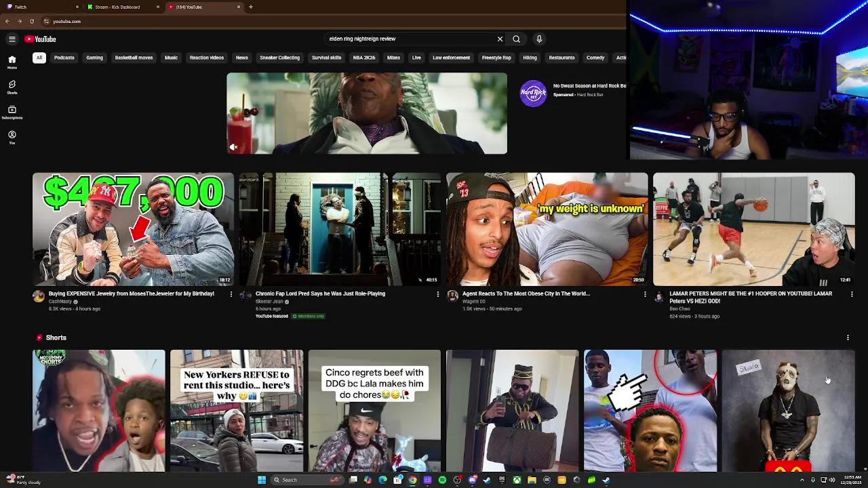Screen dimensions: 868x488
Task: Show hidden system tray icons chevron
Action: 802,480
